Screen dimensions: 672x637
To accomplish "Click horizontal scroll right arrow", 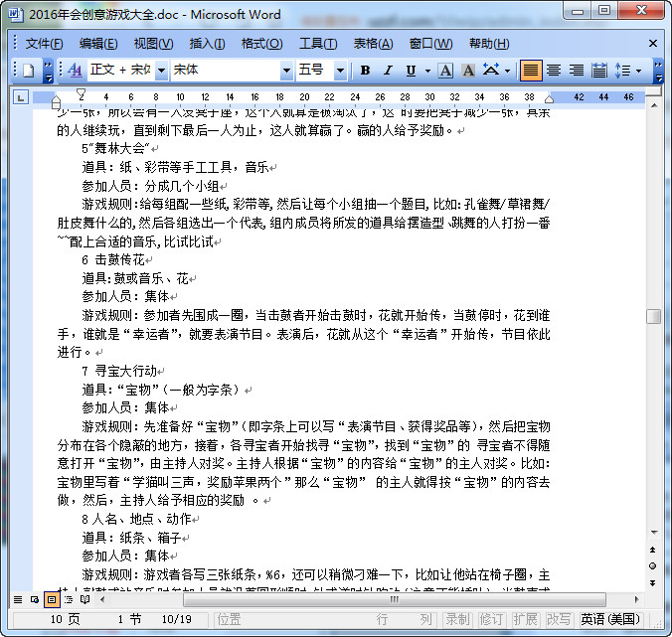I will 636,599.
